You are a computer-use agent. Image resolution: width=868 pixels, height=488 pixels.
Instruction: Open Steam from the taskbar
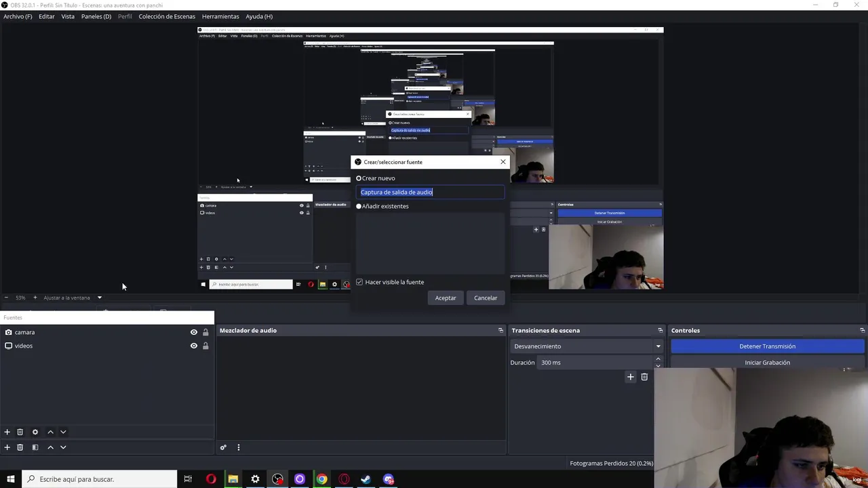pyautogui.click(x=366, y=479)
